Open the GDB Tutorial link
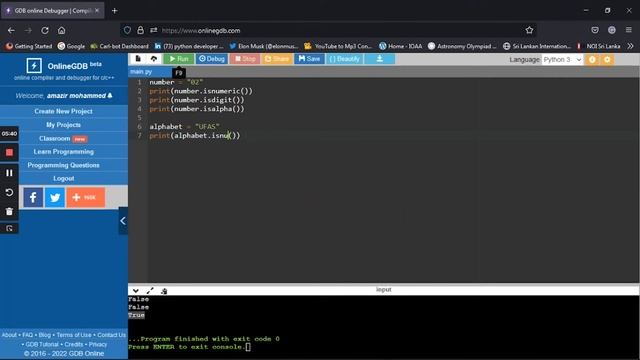Viewport: 640px width, 360px height. click(x=42, y=344)
